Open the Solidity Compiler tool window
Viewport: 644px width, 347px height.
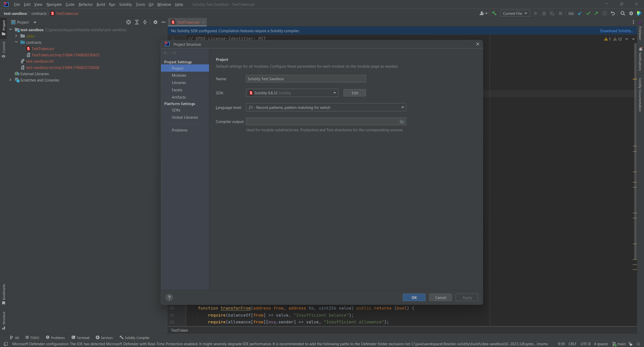[x=135, y=337]
